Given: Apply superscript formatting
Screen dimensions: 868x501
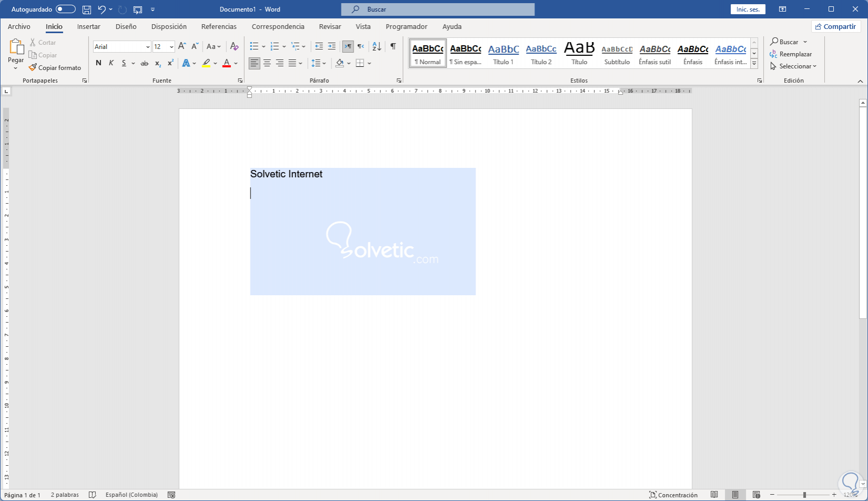Looking at the screenshot, I should pyautogui.click(x=170, y=63).
